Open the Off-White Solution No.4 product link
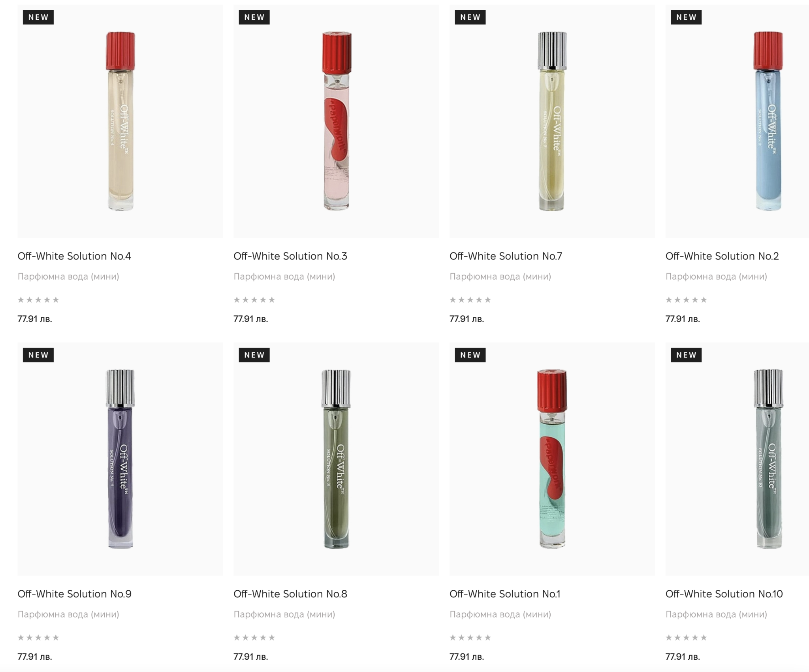 click(74, 256)
